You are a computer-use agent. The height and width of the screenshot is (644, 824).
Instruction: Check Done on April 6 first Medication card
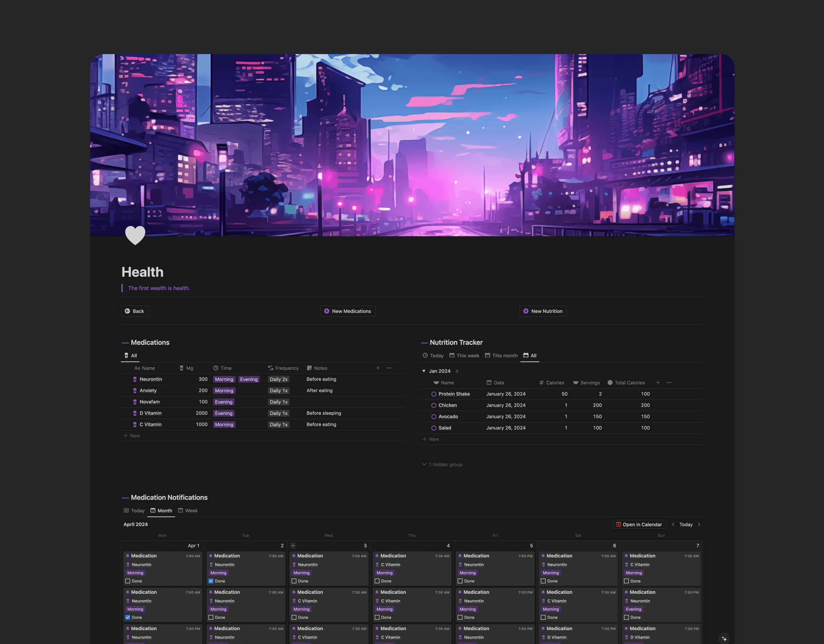point(543,581)
